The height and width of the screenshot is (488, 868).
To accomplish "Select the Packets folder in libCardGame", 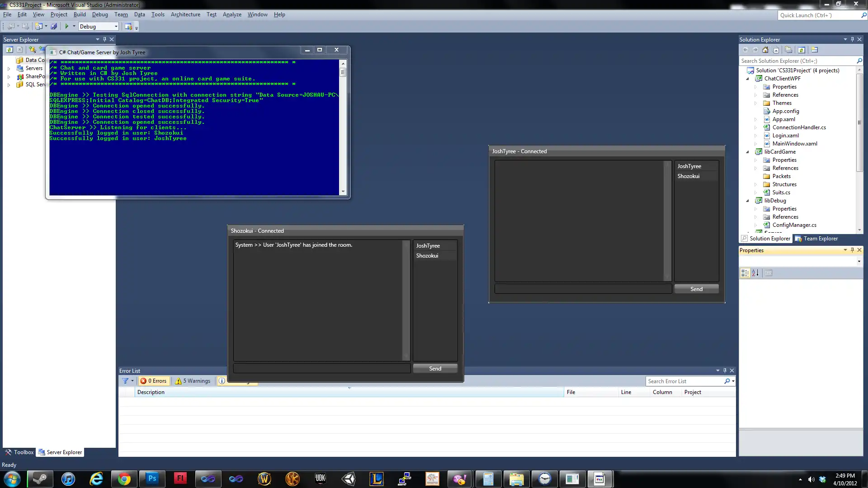I will click(x=781, y=176).
